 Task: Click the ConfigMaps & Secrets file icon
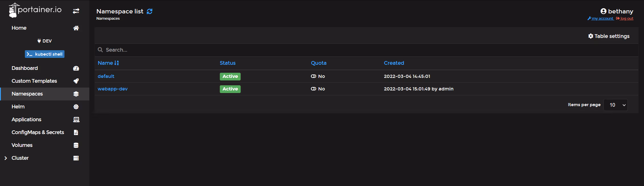pos(76,132)
